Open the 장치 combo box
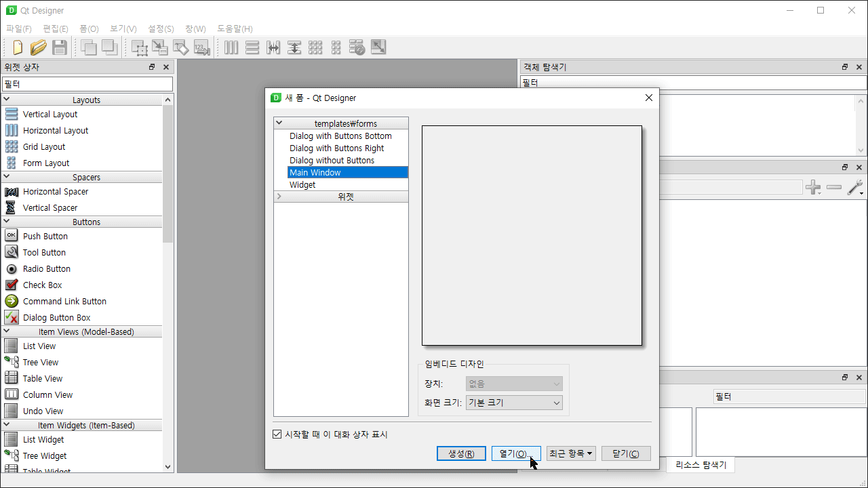The height and width of the screenshot is (488, 868). pyautogui.click(x=515, y=384)
